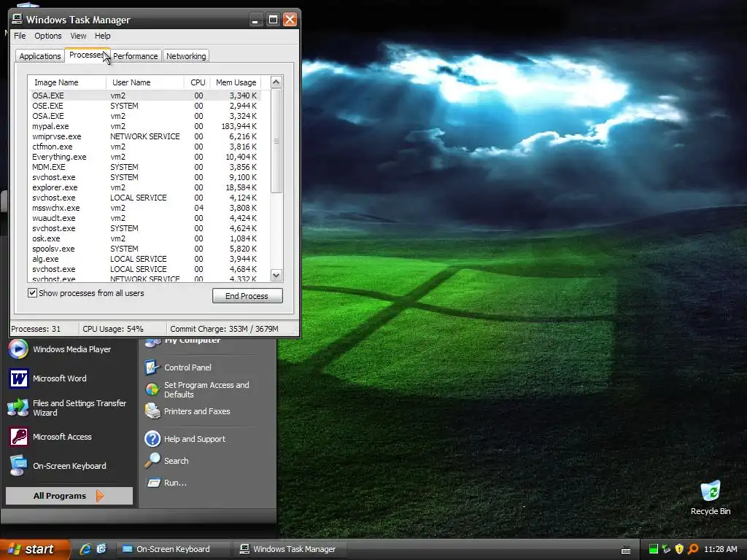Screen dimensions: 747x560
Task: Open the Options menu in Task Manager
Action: (47, 36)
